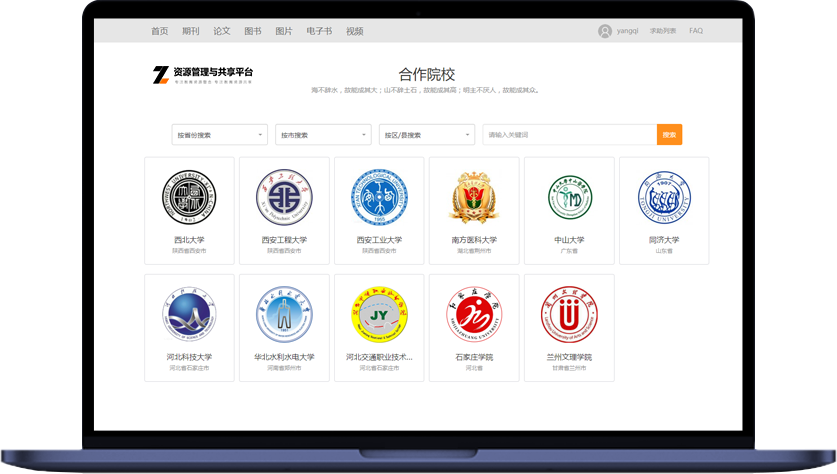The height and width of the screenshot is (474, 837).
Task: Select the 中山大学 green emblem
Action: (570, 198)
